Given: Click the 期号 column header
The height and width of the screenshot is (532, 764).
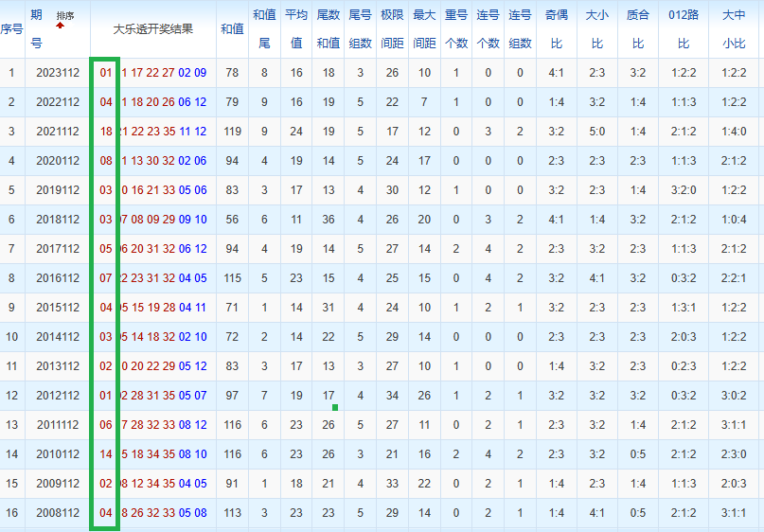Looking at the screenshot, I should 36,28.
